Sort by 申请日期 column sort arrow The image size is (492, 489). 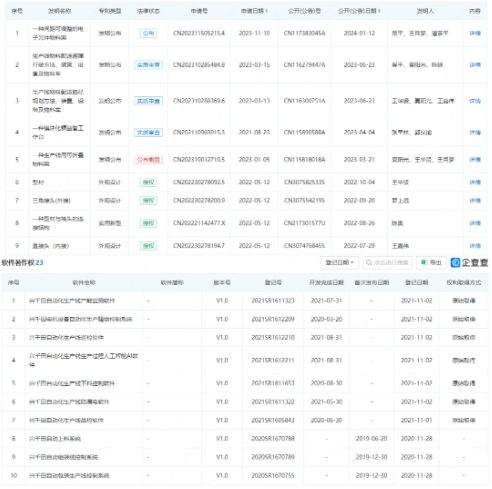pos(267,11)
